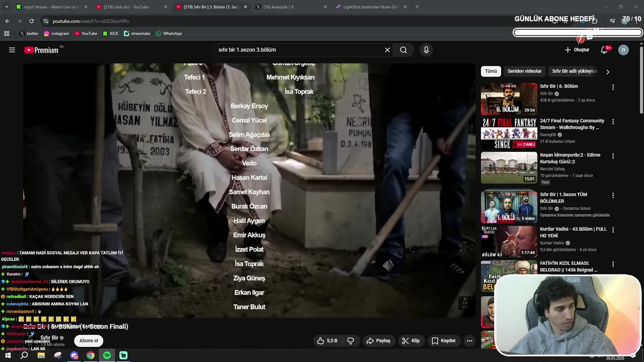Open Chrome from the taskbar
644x362 pixels.
click(91, 355)
